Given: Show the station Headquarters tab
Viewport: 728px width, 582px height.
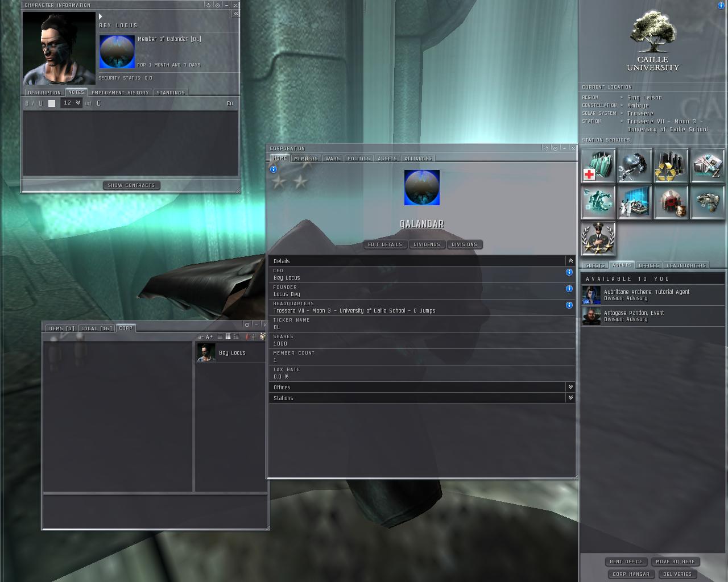Looking at the screenshot, I should pyautogui.click(x=686, y=265).
